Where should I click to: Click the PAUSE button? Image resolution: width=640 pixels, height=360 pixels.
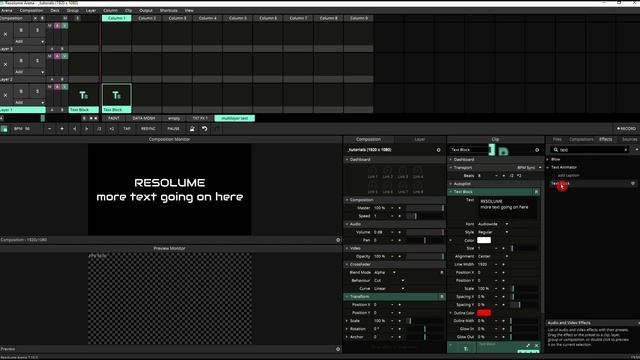[x=173, y=129]
